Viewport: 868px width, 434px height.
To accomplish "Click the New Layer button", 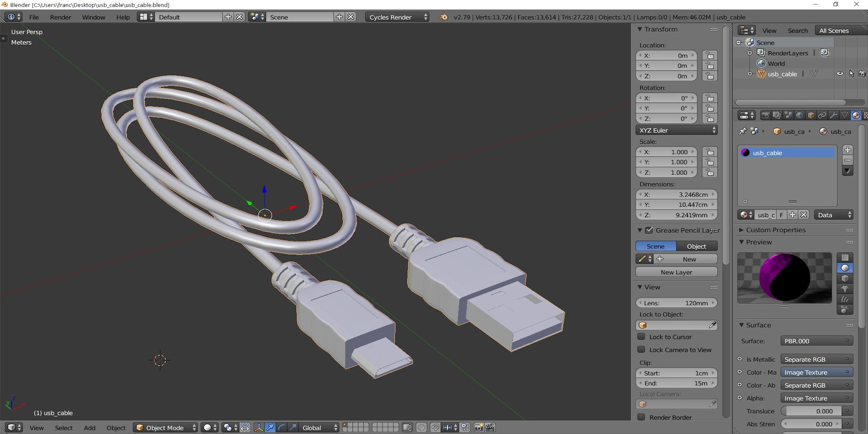I will [676, 272].
